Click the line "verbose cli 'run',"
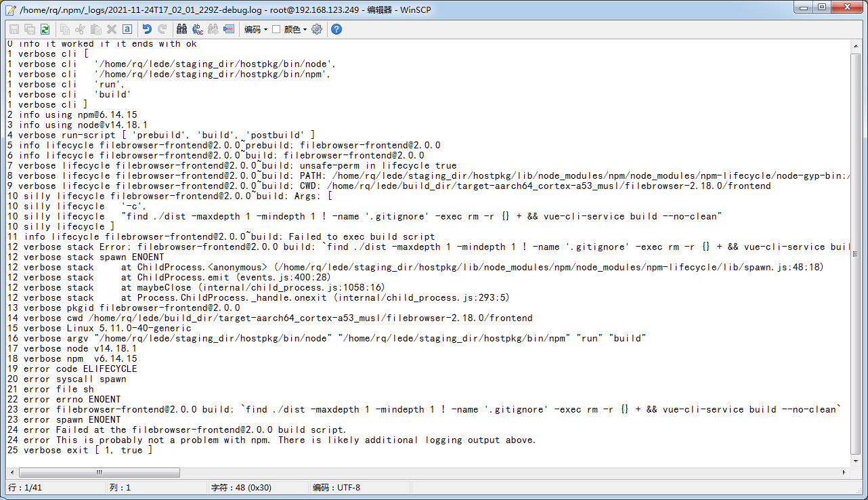 (66, 84)
